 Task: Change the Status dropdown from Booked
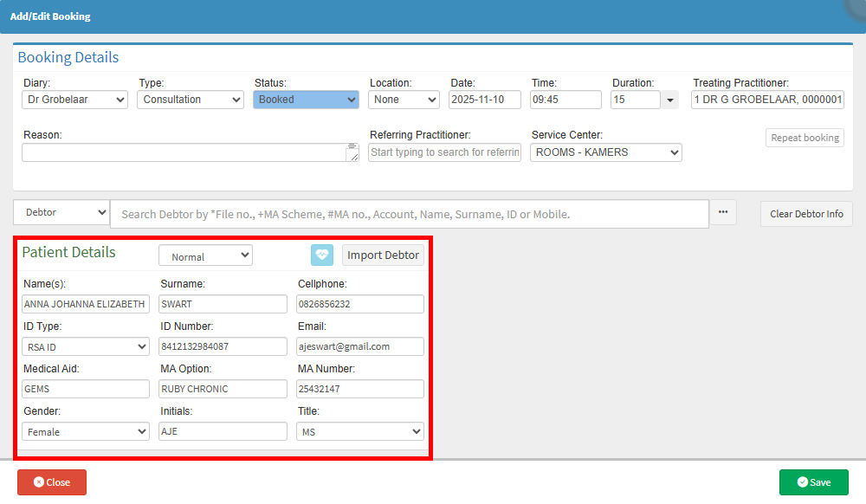coord(306,100)
